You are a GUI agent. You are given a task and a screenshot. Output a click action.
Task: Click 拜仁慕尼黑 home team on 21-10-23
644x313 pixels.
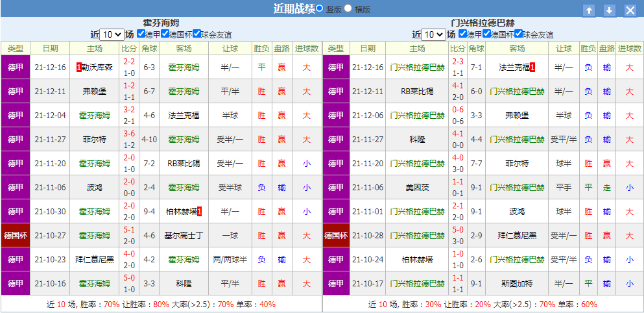pos(95,260)
